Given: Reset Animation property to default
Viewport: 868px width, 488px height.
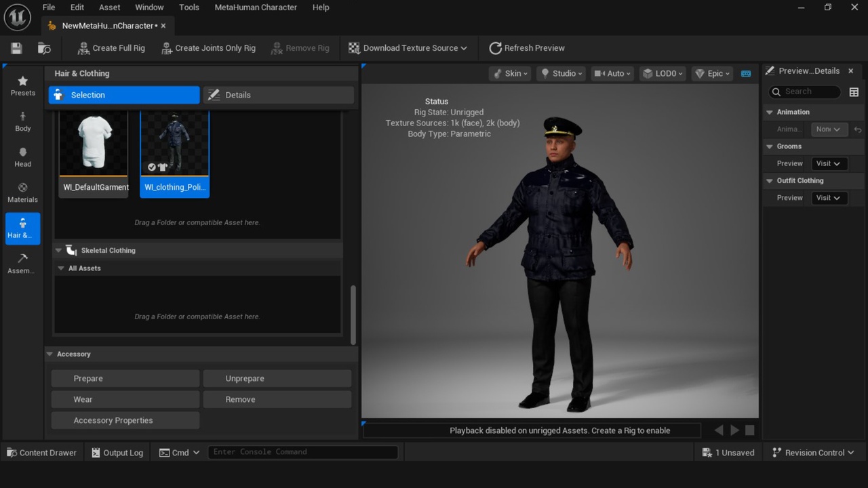Looking at the screenshot, I should click(x=858, y=129).
